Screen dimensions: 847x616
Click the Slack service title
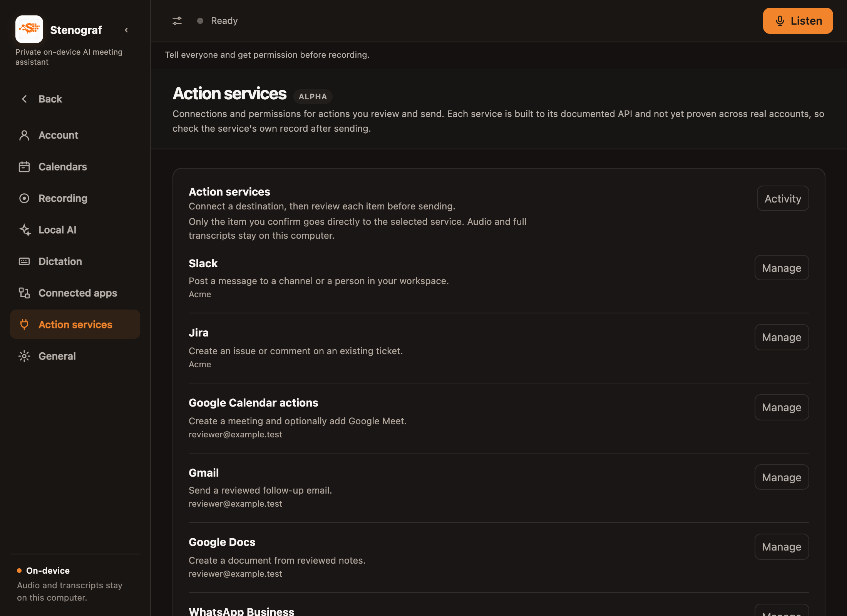(x=203, y=263)
